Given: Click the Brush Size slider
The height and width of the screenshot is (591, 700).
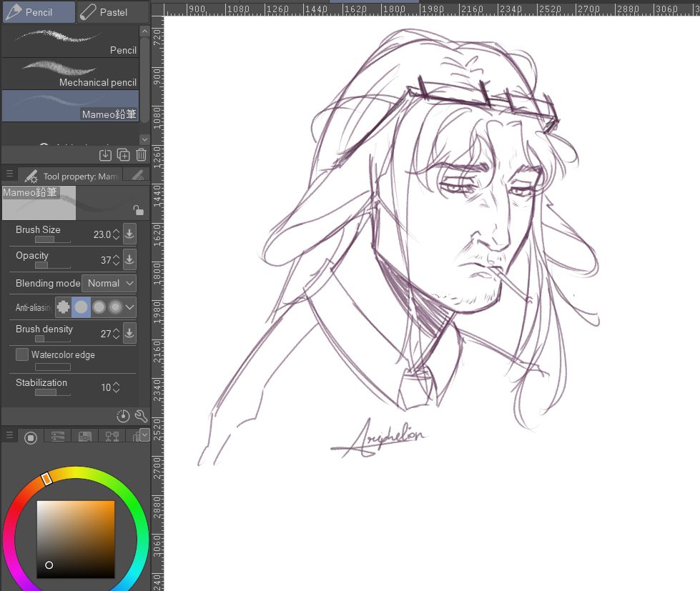Looking at the screenshot, I should [x=53, y=239].
